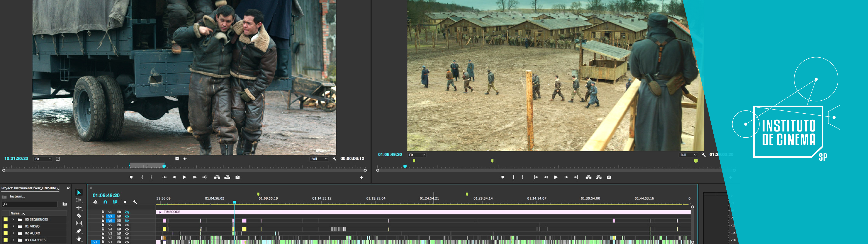Click the Name column header
The width and height of the screenshot is (868, 244).
click(x=15, y=213)
